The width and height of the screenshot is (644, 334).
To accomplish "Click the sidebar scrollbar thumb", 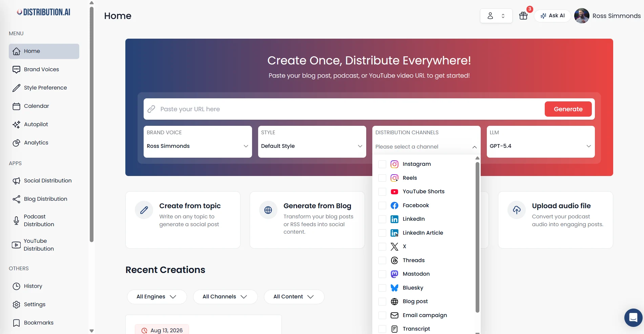I will (x=91, y=124).
